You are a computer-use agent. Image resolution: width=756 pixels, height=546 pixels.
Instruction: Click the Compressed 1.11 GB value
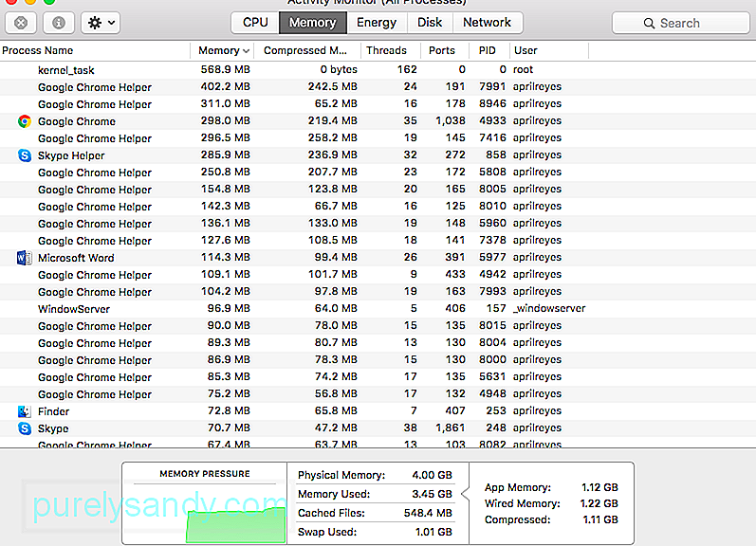600,519
